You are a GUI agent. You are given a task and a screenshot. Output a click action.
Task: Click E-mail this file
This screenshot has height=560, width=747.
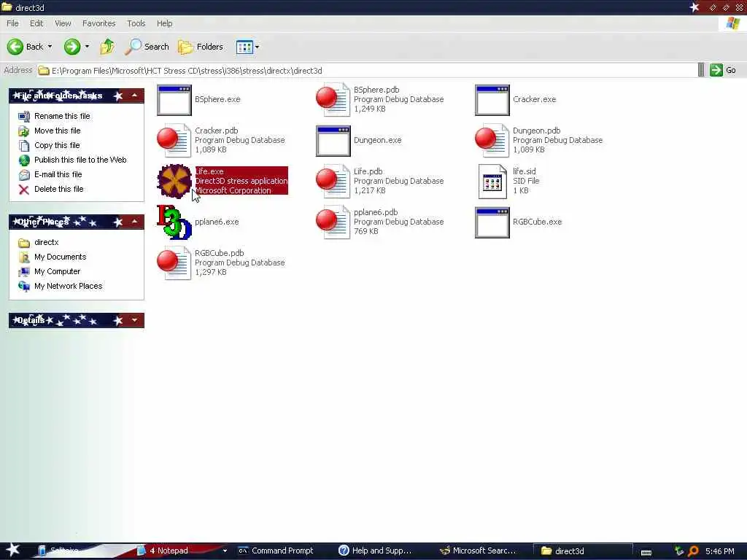(x=58, y=174)
